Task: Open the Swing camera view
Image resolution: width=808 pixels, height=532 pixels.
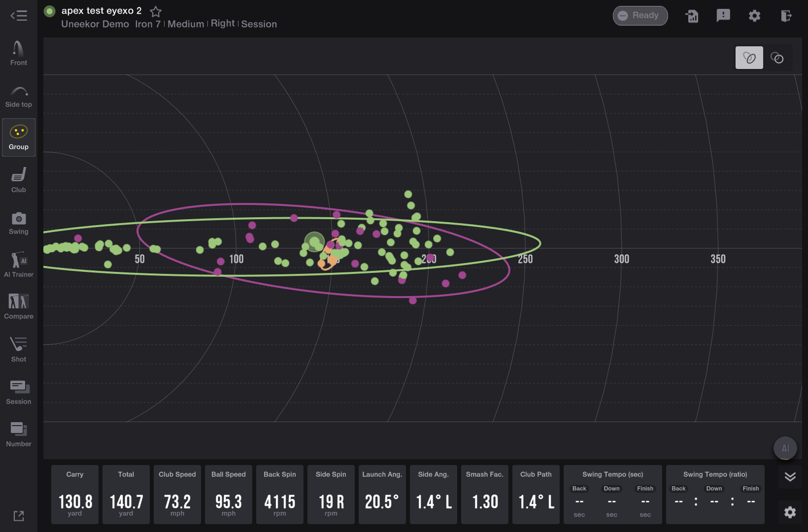Action: (19, 223)
